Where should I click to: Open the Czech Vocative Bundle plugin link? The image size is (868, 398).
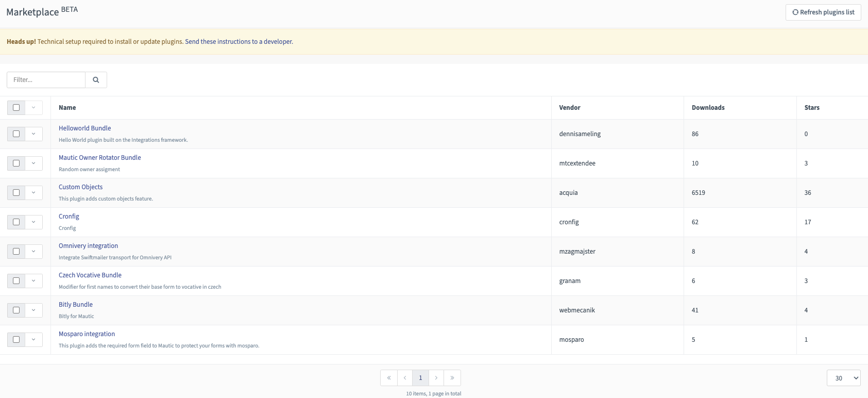(x=90, y=275)
